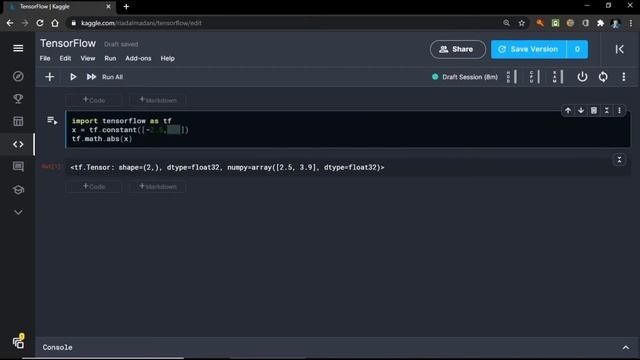Viewport: 640px width, 360px height.
Task: Run the code cell via its gutter icon
Action: click(x=52, y=120)
